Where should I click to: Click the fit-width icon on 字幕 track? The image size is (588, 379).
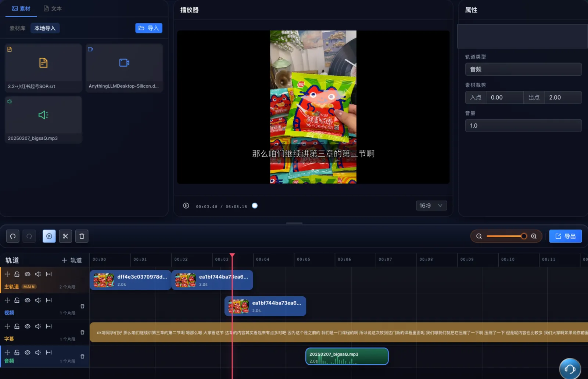(x=49, y=326)
